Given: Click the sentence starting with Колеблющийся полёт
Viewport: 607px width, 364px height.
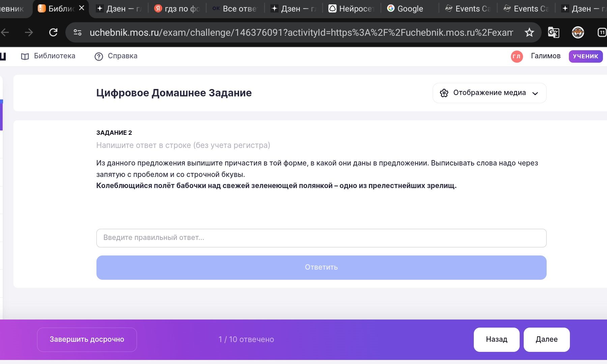Looking at the screenshot, I should pos(277,186).
